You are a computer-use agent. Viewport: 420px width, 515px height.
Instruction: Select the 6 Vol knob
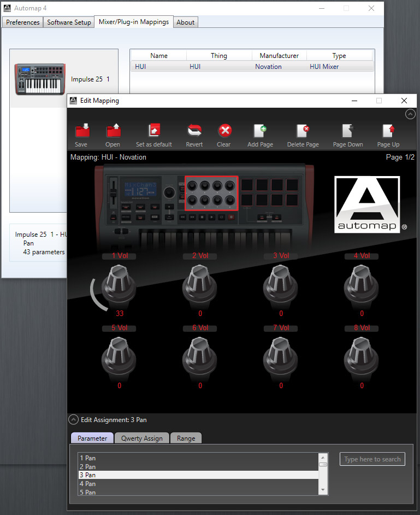[x=200, y=356]
